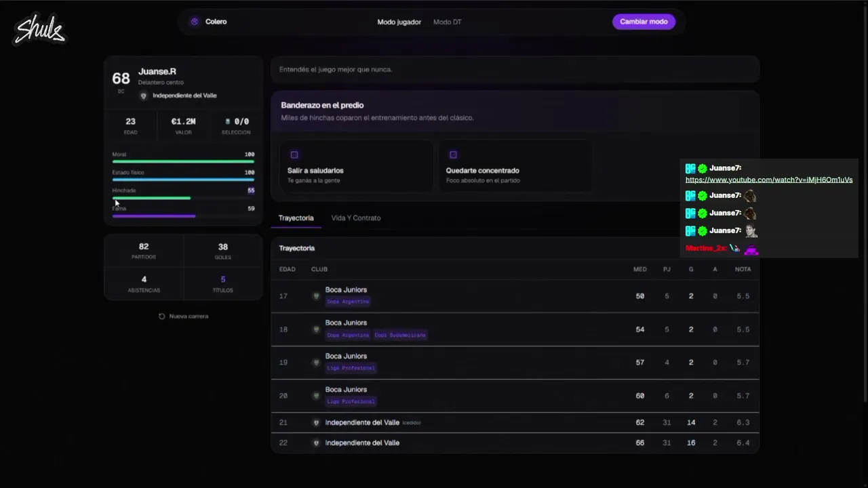Click the goals value 16 in the age 22 row

(691, 443)
